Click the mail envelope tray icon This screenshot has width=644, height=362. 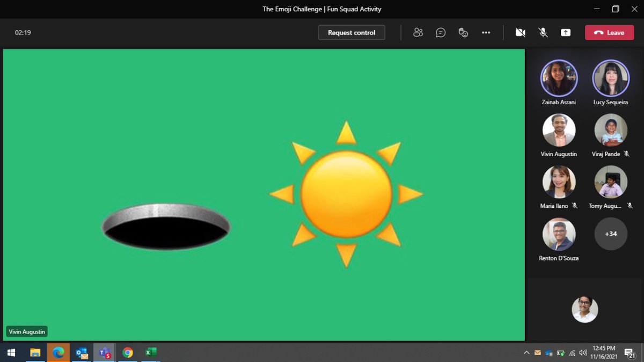pyautogui.click(x=538, y=353)
